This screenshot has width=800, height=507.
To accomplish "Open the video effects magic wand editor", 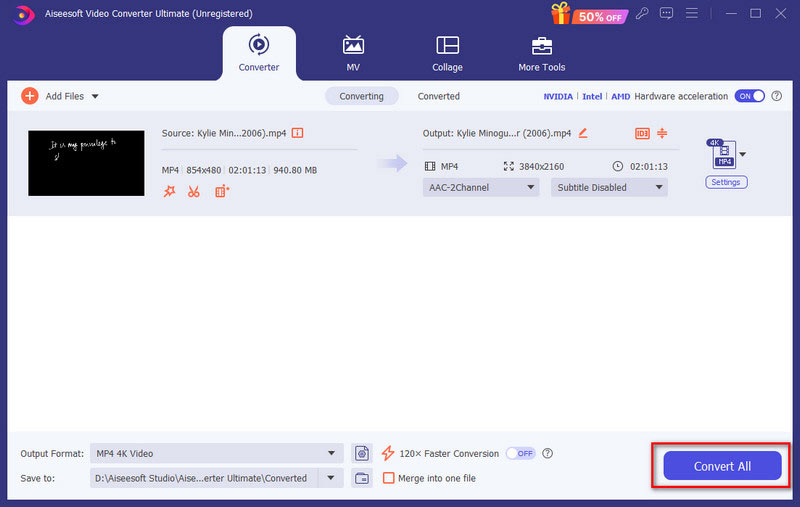I will coord(169,191).
